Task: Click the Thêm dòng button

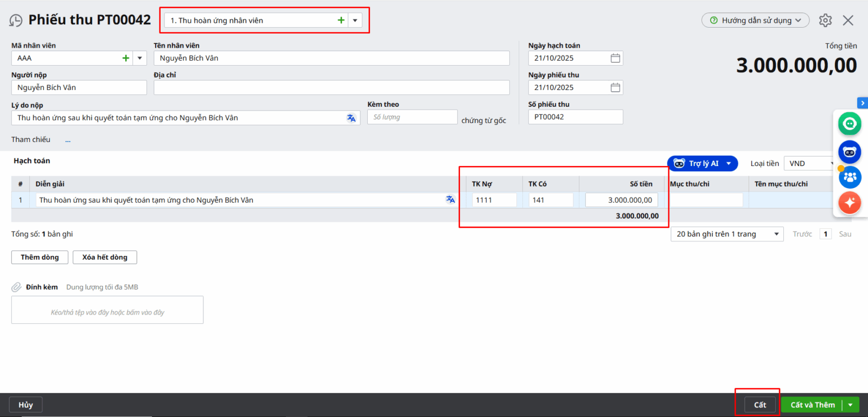Action: tap(40, 257)
